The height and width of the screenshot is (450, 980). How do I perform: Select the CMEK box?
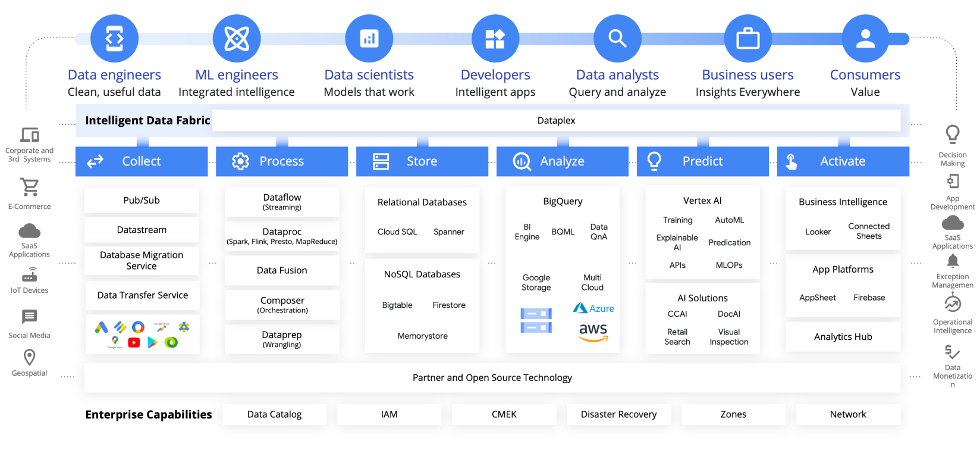click(504, 415)
